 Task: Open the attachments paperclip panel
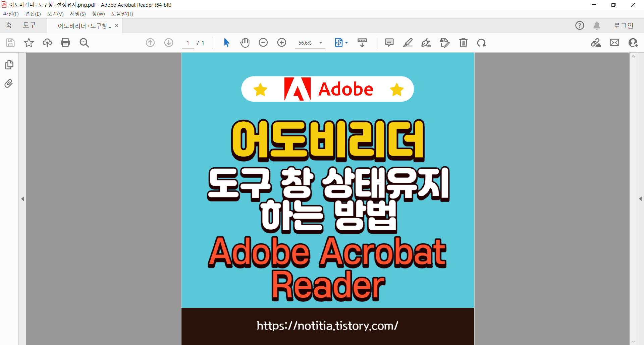point(9,83)
